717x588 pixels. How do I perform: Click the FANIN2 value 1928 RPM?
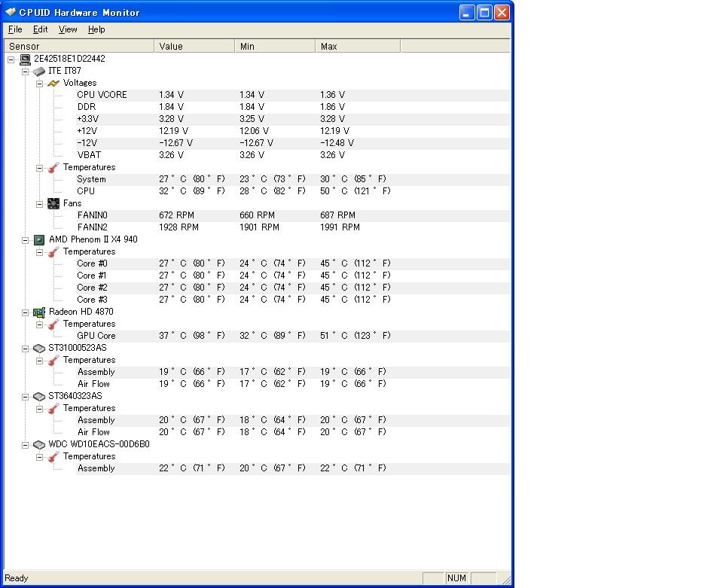coord(178,227)
